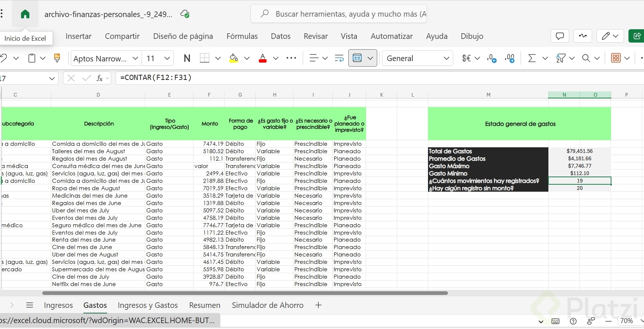Switch to the Resumen sheet tab
The width and height of the screenshot is (644, 329).
click(205, 305)
